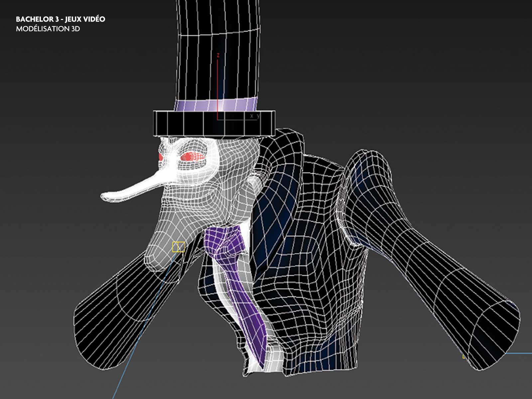Pick the purple band on the top hat
532x399 pixels.
[x=216, y=105]
